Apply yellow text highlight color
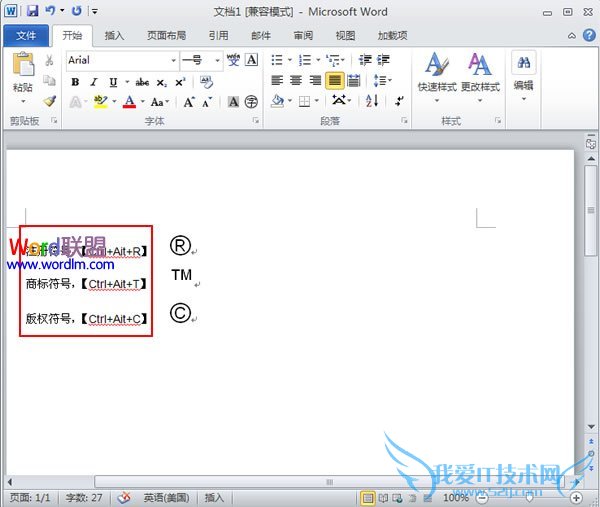600x507 pixels. 100,102
